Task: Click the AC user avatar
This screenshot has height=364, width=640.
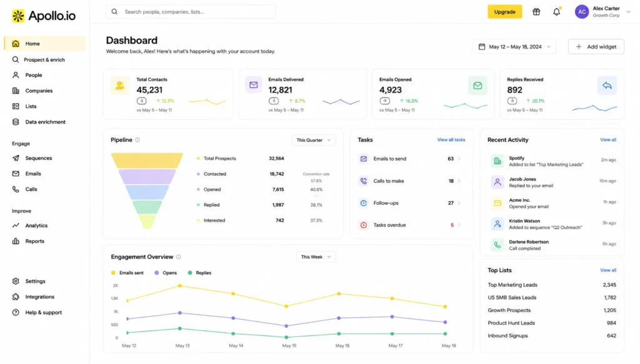Action: point(582,12)
